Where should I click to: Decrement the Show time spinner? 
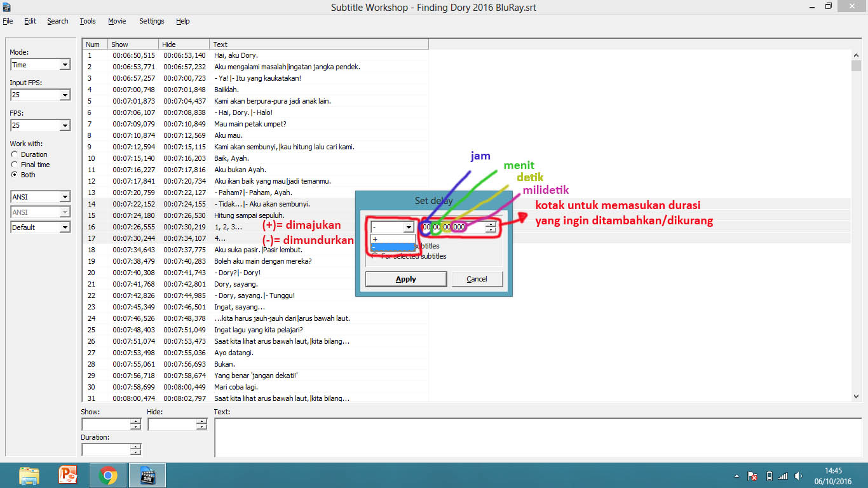[135, 428]
